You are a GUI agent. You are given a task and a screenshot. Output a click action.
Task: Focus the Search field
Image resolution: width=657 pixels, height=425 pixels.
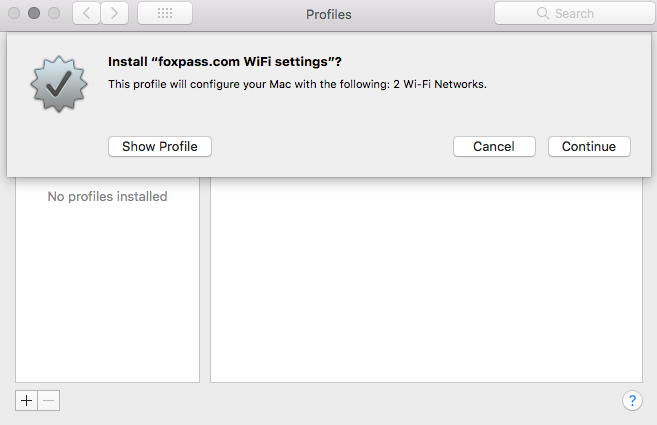coord(574,13)
